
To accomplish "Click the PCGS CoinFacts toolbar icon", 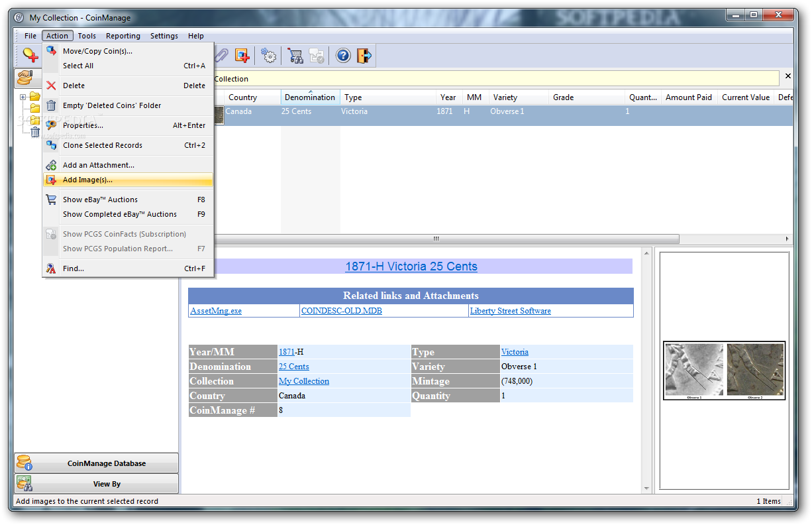I will 317,56.
